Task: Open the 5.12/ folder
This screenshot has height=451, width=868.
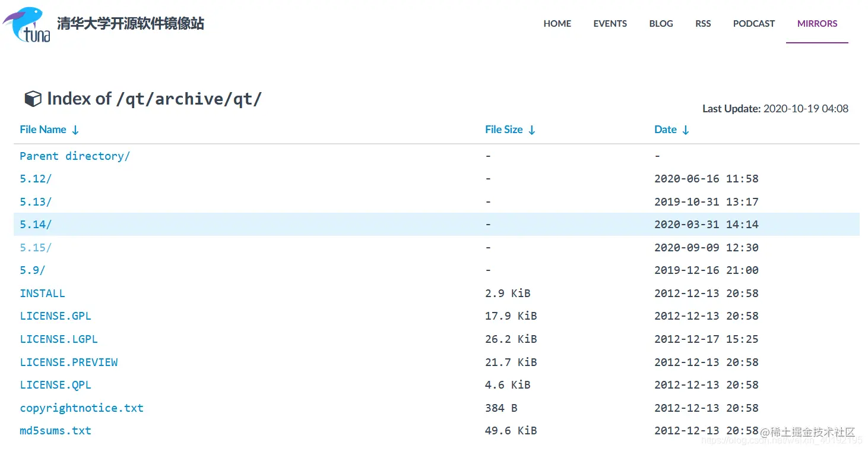Action: 36,179
